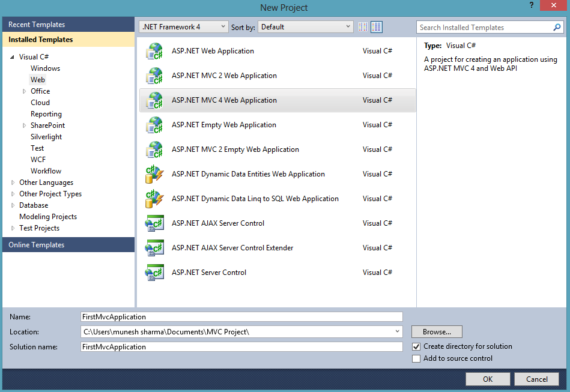The height and width of the screenshot is (392, 570).
Task: Click the ASP.NET MVC 2 Web Application icon
Action: coord(154,76)
